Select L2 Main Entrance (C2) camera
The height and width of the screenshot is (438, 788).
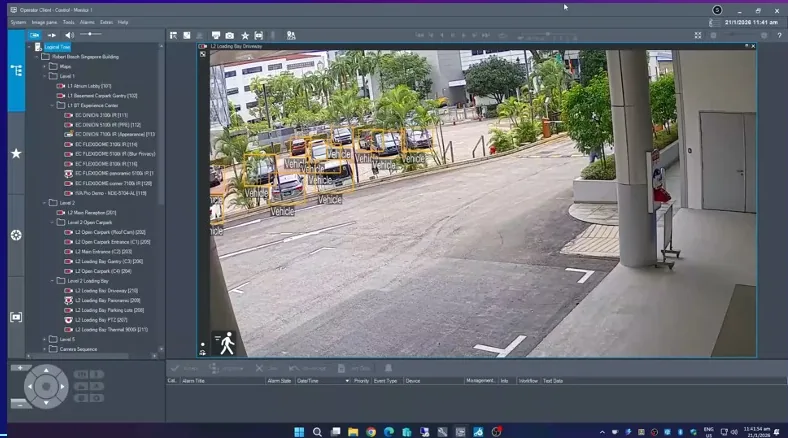coord(104,252)
